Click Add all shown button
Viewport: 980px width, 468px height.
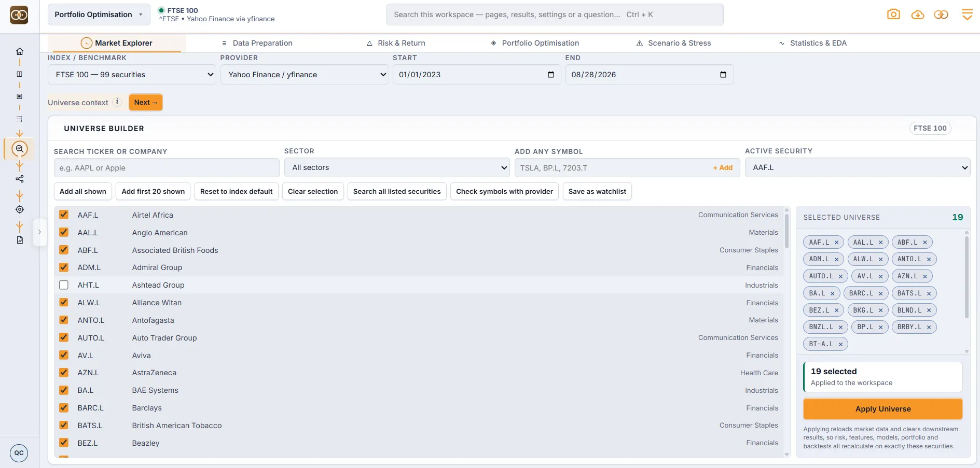[x=83, y=191]
